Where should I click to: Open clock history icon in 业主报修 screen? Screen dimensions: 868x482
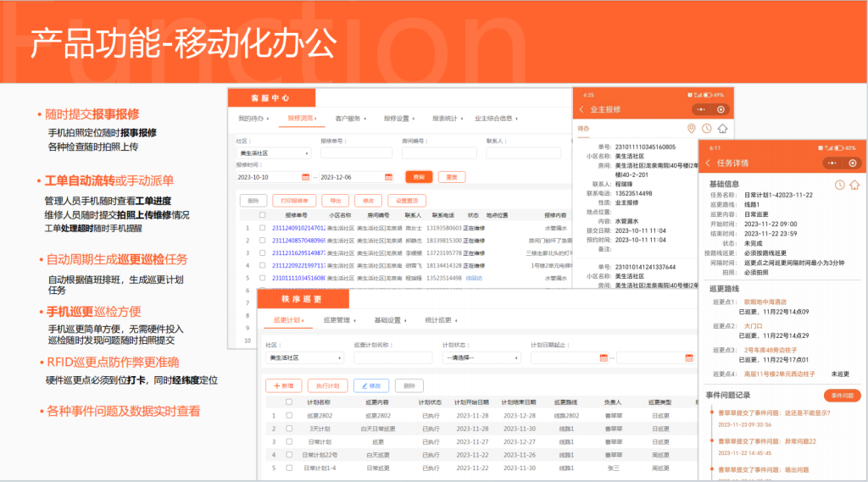(x=707, y=129)
